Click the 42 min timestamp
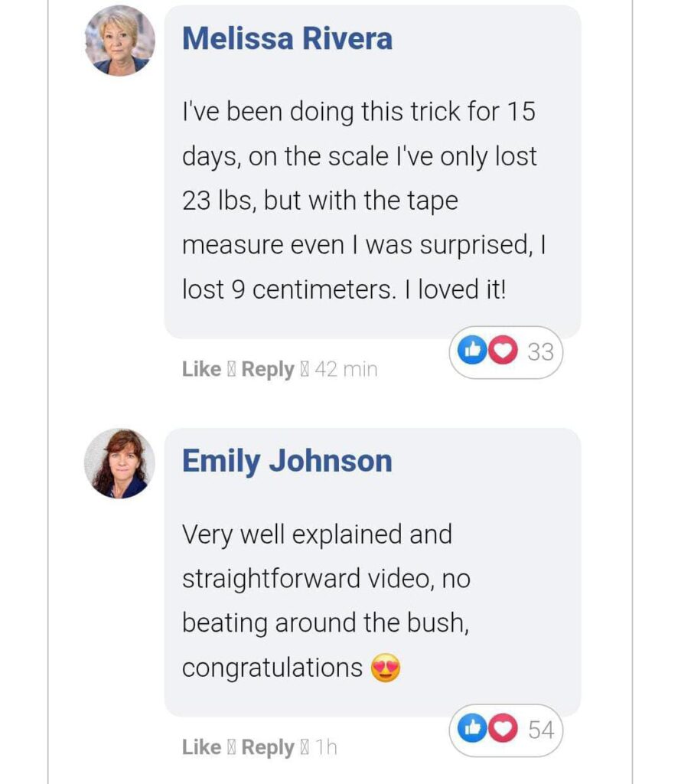This screenshot has width=681, height=784. click(x=346, y=369)
